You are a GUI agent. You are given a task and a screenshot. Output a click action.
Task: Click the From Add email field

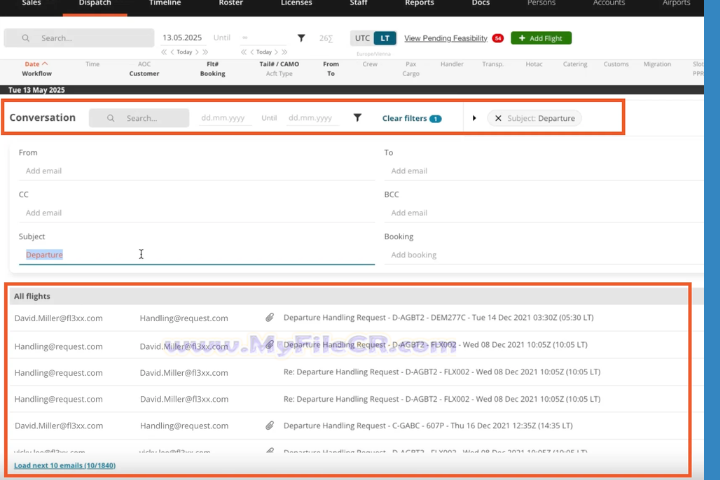pyautogui.click(x=197, y=171)
